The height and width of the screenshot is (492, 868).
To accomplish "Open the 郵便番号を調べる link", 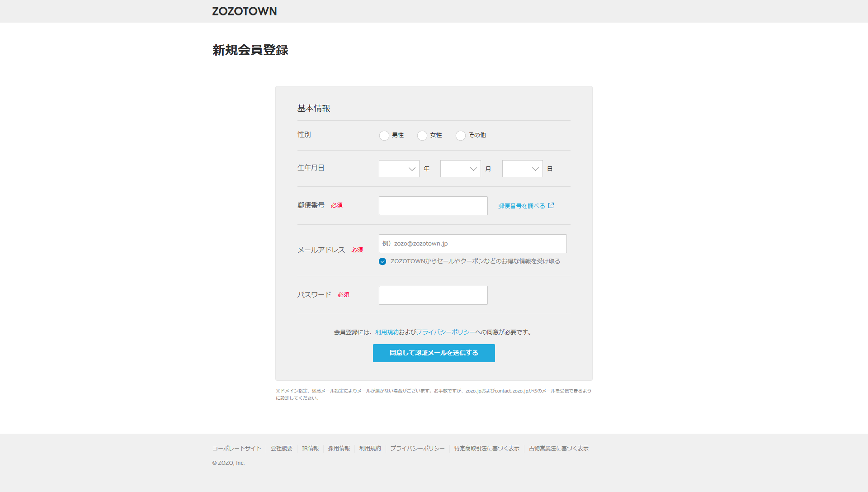I will click(522, 206).
